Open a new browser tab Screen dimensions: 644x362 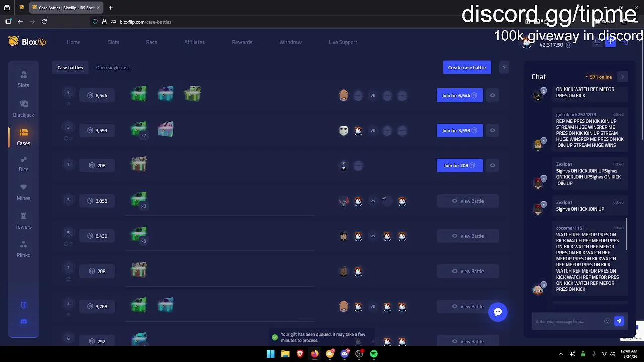click(x=110, y=8)
